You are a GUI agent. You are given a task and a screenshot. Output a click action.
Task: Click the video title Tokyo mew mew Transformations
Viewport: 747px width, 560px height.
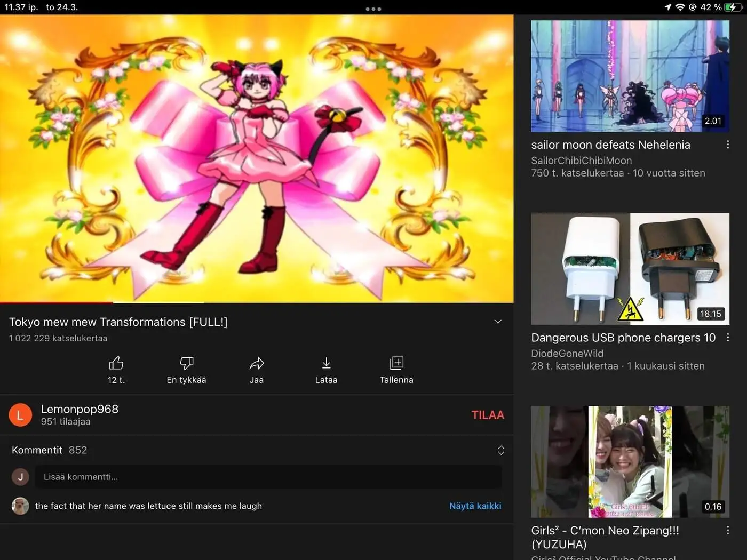pyautogui.click(x=118, y=322)
